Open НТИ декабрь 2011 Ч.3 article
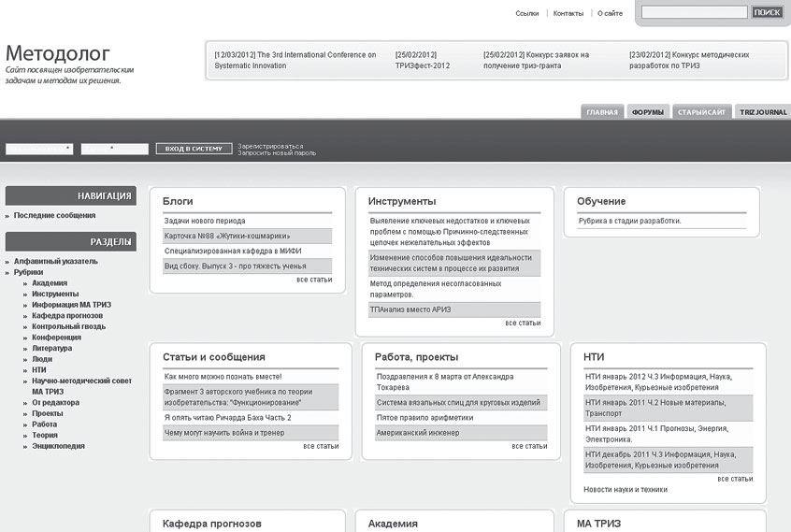Viewport: 791px width, 532px height. [x=660, y=460]
